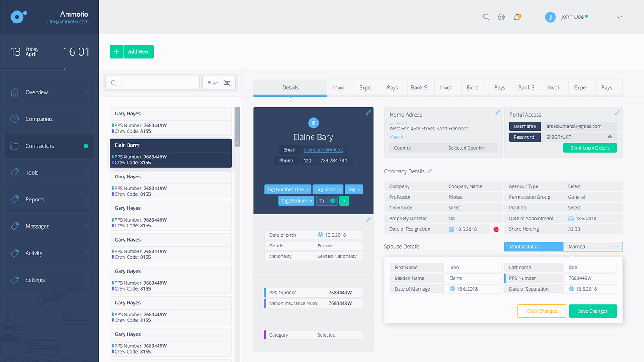The height and width of the screenshot is (362, 644).
Task: Click the edit pencil in Home Adress card
Action: click(497, 112)
